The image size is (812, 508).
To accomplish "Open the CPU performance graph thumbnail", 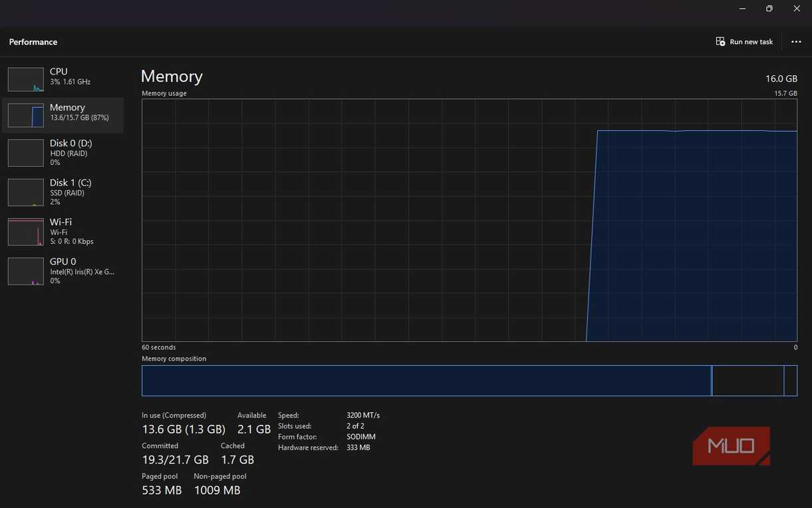I will point(25,79).
